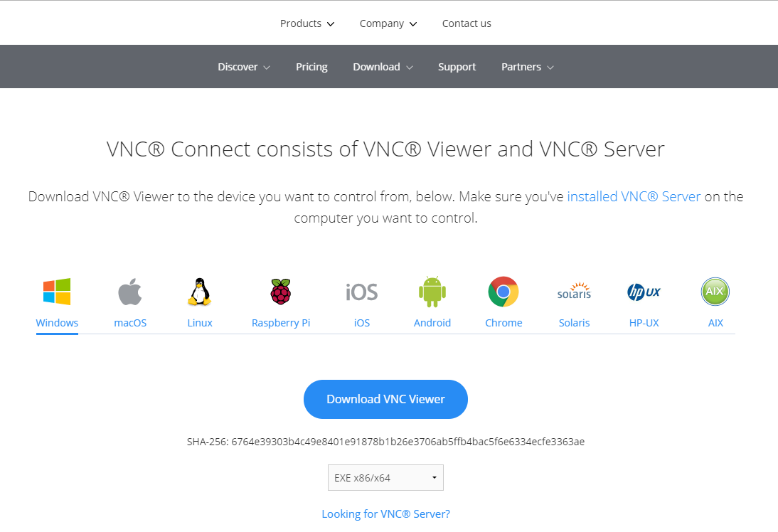
Task: Go to the Support page
Action: tap(457, 67)
